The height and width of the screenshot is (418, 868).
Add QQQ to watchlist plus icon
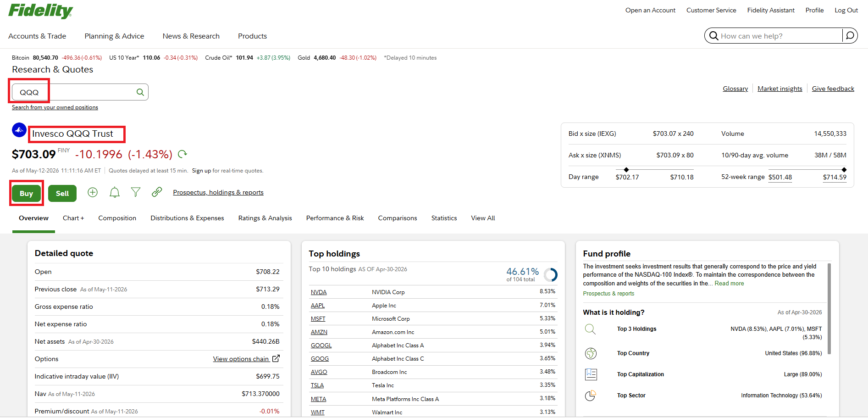[x=93, y=192]
